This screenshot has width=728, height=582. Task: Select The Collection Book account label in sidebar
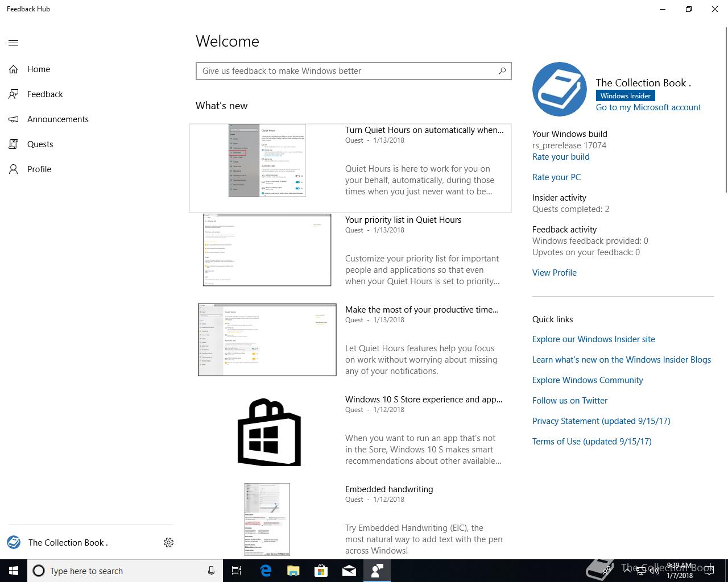[x=68, y=543]
